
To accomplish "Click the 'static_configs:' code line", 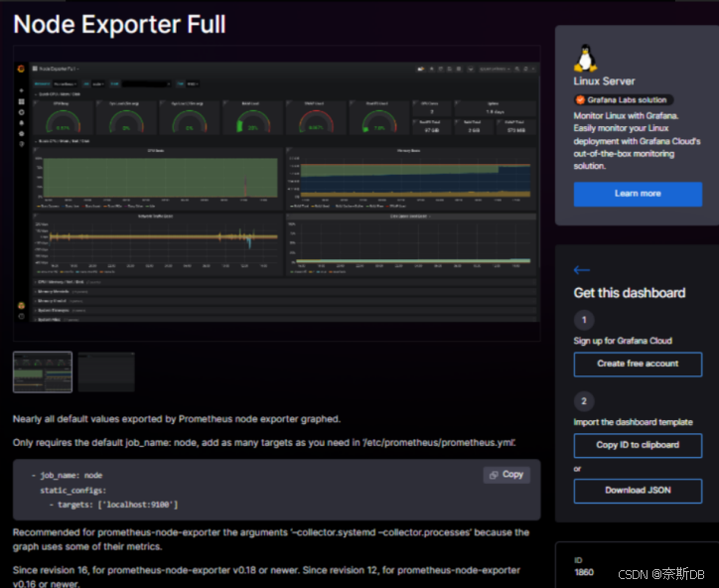I will 73,491.
